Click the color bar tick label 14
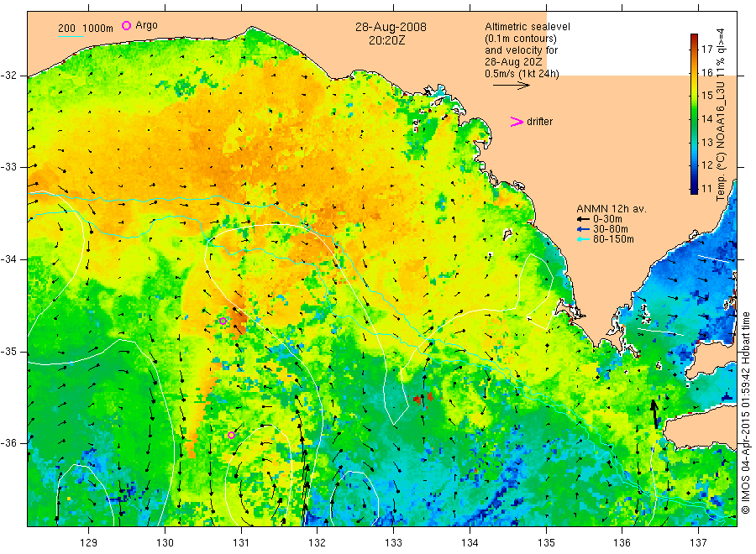This screenshot has height=554, width=756. [706, 119]
